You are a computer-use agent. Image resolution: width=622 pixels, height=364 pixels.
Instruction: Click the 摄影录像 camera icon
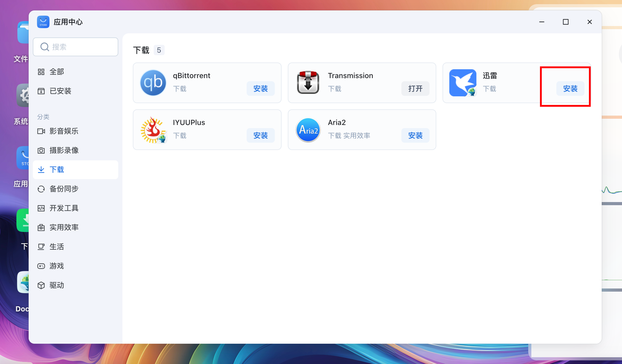pos(41,150)
